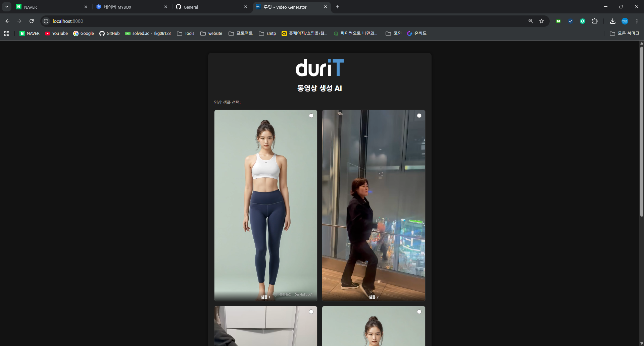The height and width of the screenshot is (346, 644).
Task: Open the solved.ac - skg06123 bookmark
Action: click(x=148, y=34)
